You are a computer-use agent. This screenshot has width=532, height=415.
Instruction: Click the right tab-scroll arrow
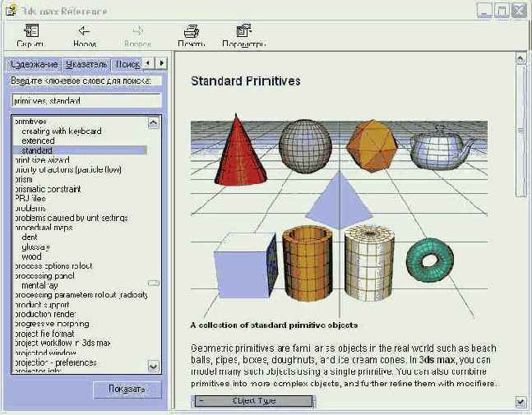(161, 63)
